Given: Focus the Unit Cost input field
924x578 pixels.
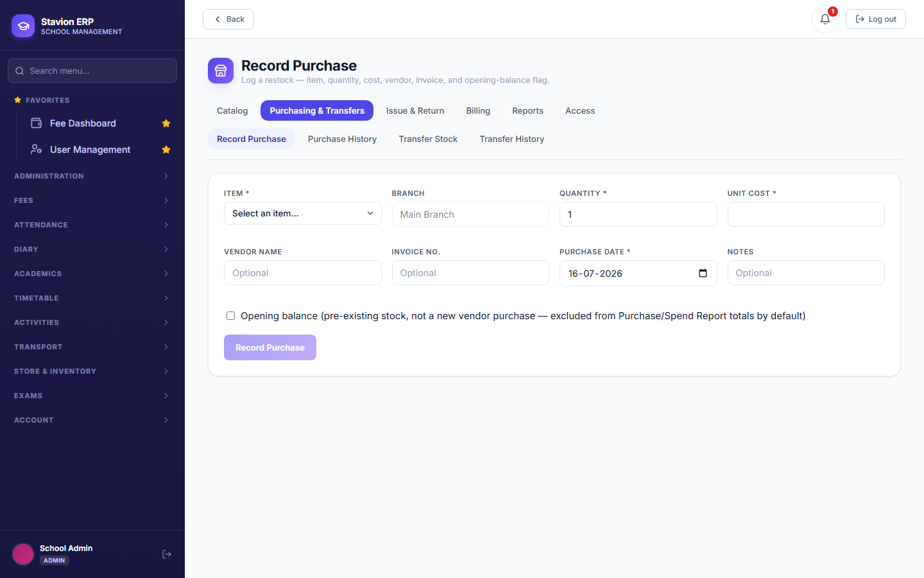Looking at the screenshot, I should [x=806, y=214].
